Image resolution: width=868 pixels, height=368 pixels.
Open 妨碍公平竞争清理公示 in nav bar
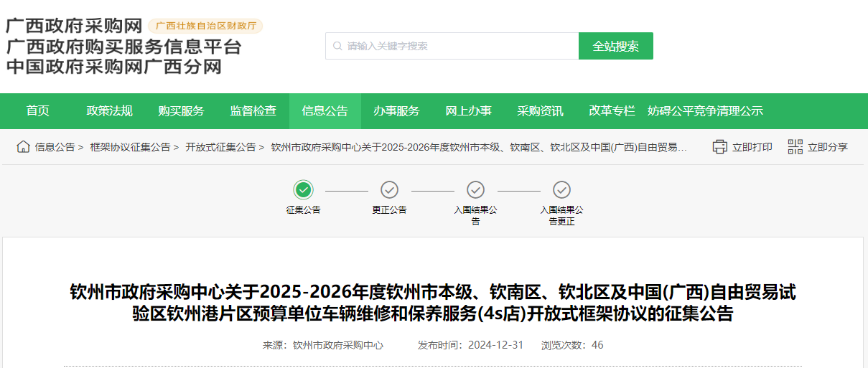coord(705,111)
